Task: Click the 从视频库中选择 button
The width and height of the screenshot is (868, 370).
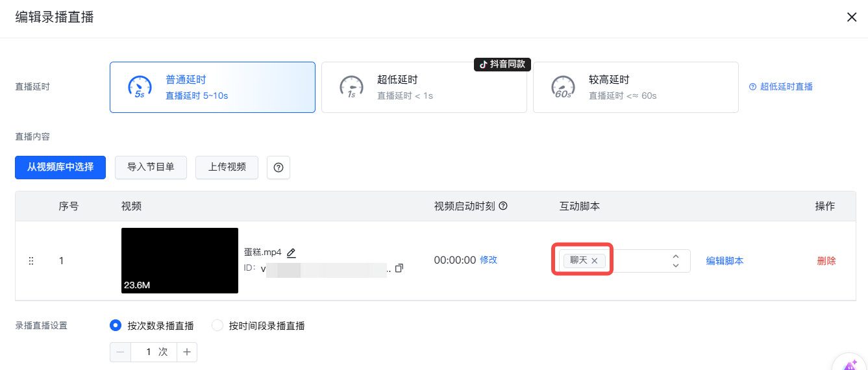Action: tap(60, 167)
